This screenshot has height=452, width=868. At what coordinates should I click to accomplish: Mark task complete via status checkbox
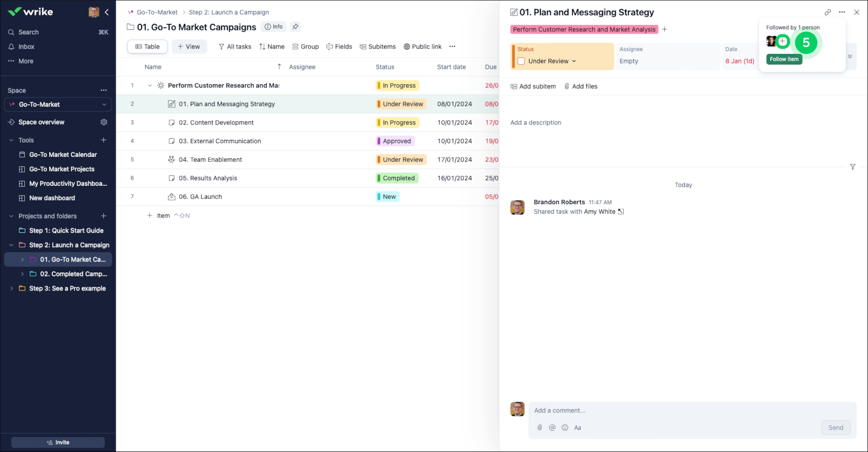(x=521, y=61)
